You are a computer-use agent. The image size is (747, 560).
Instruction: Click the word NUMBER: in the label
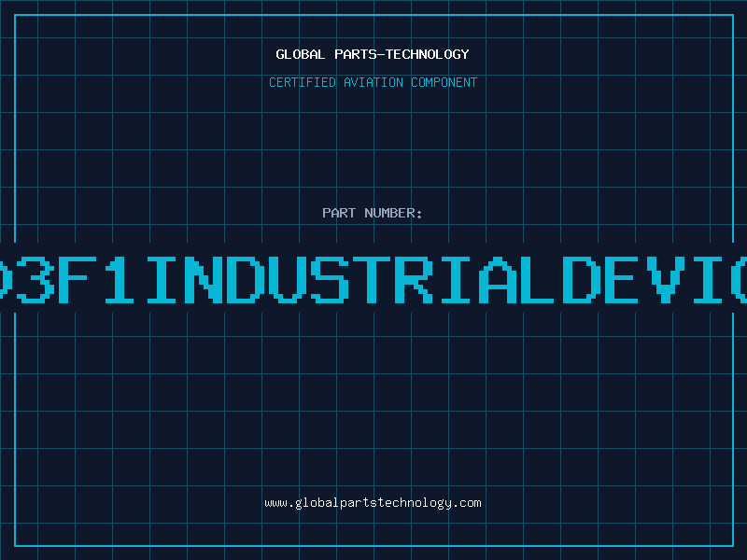pyautogui.click(x=395, y=213)
